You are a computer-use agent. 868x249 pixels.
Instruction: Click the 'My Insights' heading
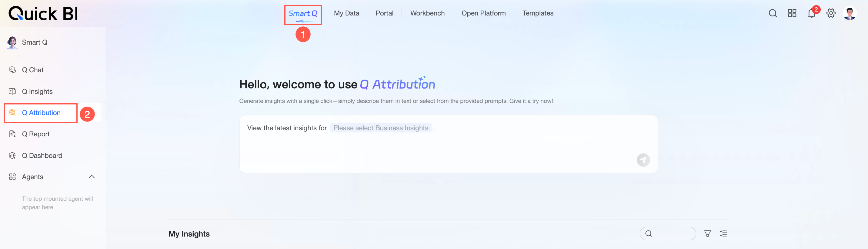pyautogui.click(x=189, y=234)
